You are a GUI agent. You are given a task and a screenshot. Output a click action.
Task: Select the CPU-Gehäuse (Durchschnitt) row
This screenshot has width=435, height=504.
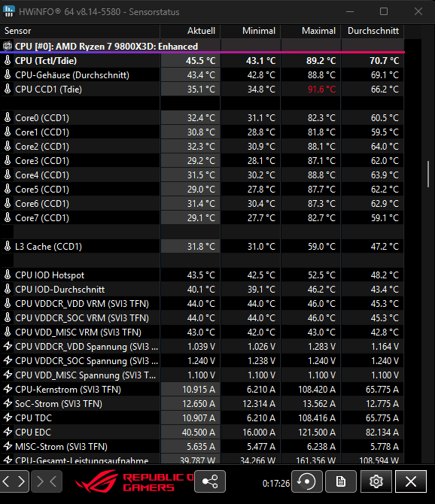coord(202,75)
